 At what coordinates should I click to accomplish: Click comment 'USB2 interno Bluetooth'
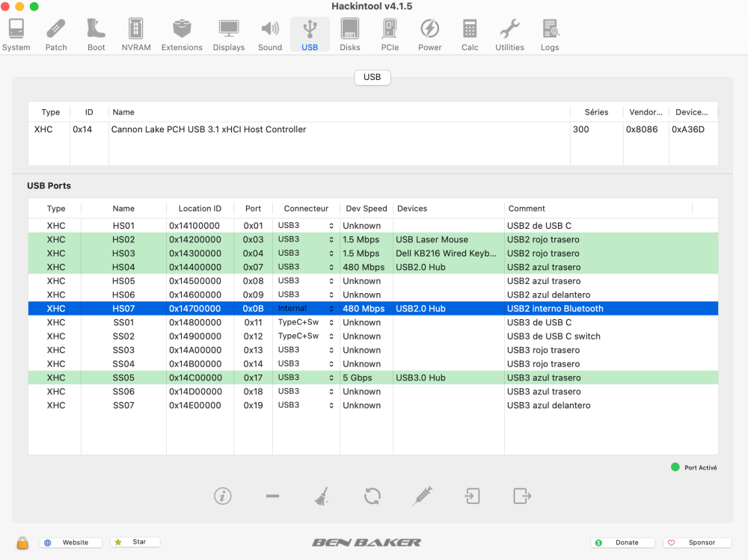coord(555,309)
